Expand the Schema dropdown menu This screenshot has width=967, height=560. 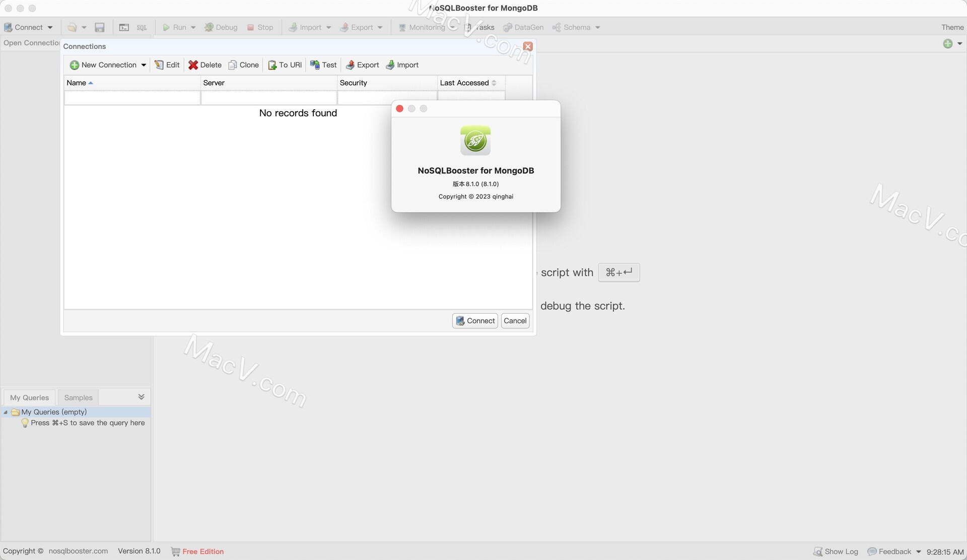(598, 27)
